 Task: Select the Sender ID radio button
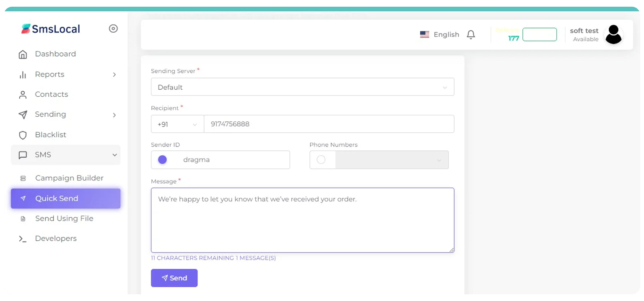click(x=162, y=160)
